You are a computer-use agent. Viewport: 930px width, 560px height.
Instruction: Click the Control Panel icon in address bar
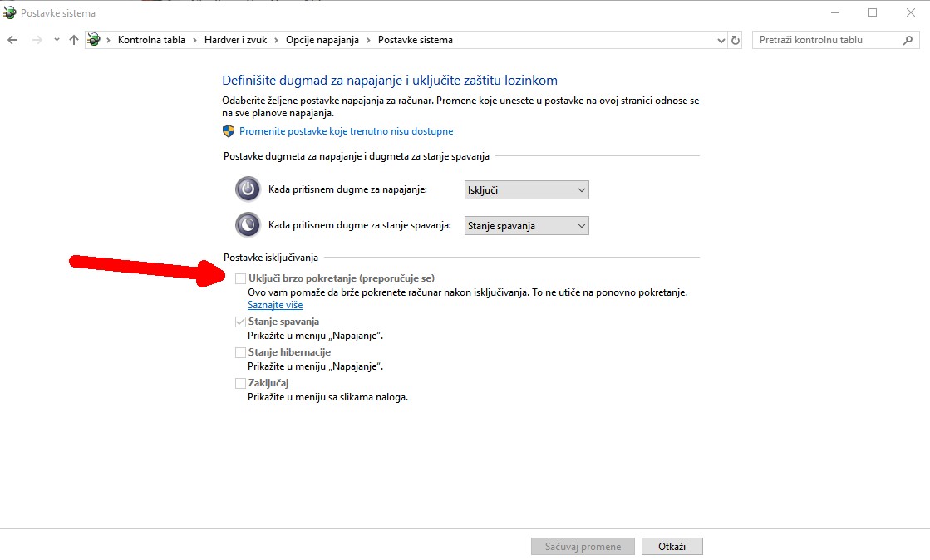pyautogui.click(x=95, y=40)
